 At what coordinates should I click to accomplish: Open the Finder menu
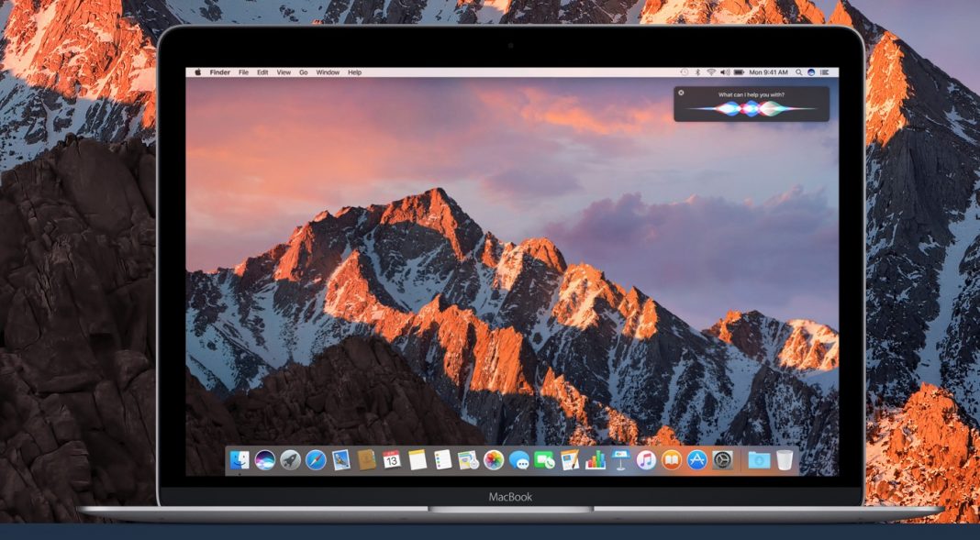[220, 72]
